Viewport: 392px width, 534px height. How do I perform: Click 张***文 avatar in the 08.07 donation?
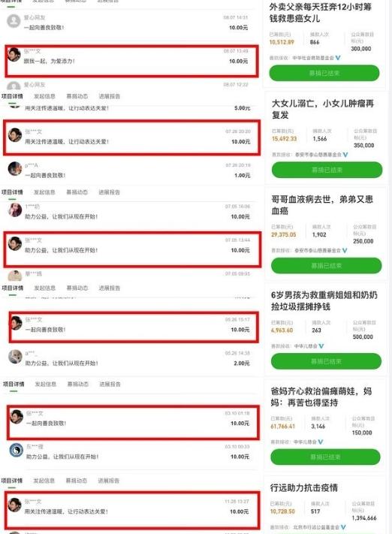[x=14, y=55]
